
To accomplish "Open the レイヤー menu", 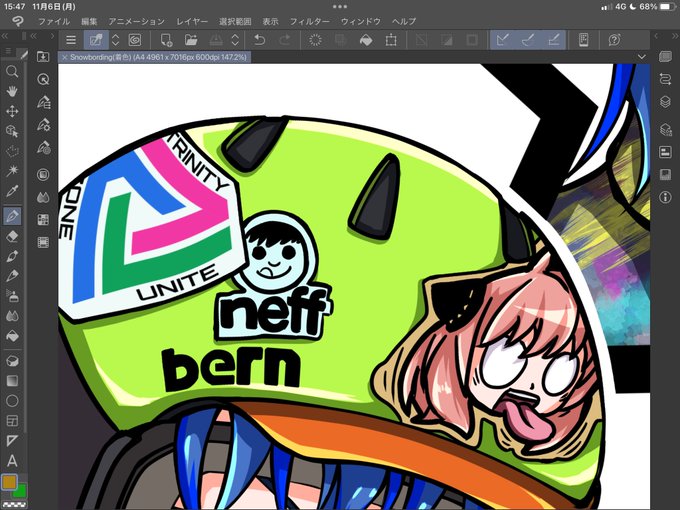I will [192, 21].
